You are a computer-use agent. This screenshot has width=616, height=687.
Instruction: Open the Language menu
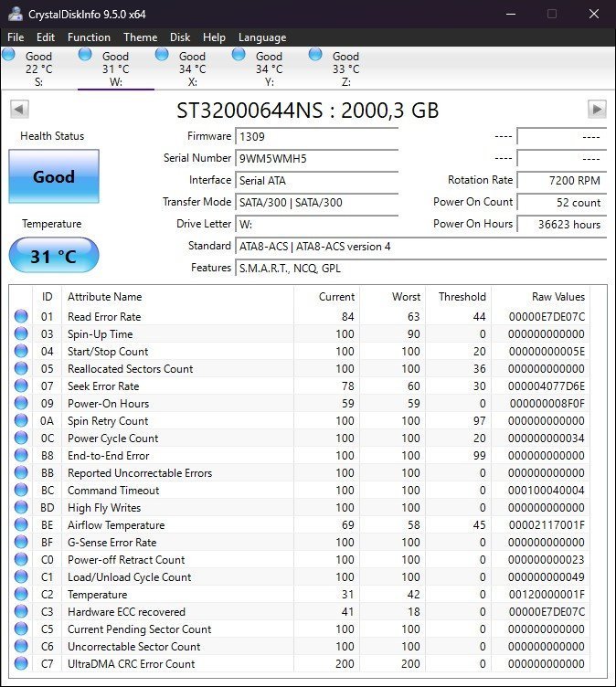(262, 37)
